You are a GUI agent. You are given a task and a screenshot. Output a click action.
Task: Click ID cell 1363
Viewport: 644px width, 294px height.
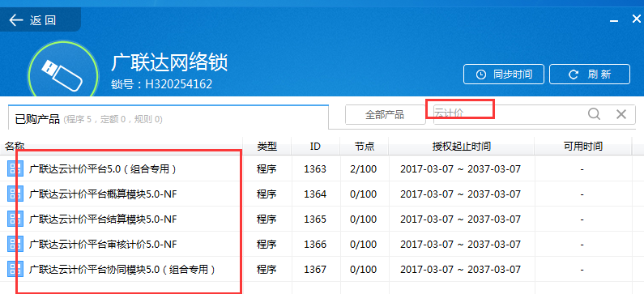click(315, 168)
